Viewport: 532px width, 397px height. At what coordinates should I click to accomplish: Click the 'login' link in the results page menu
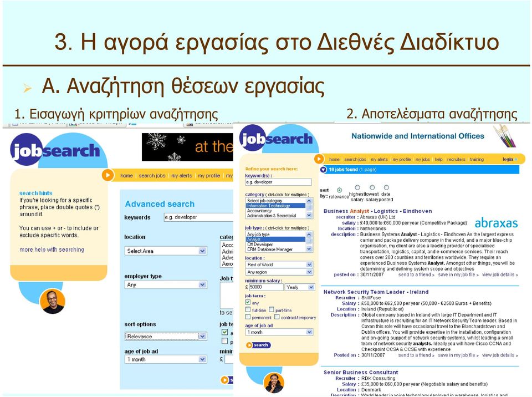point(508,159)
